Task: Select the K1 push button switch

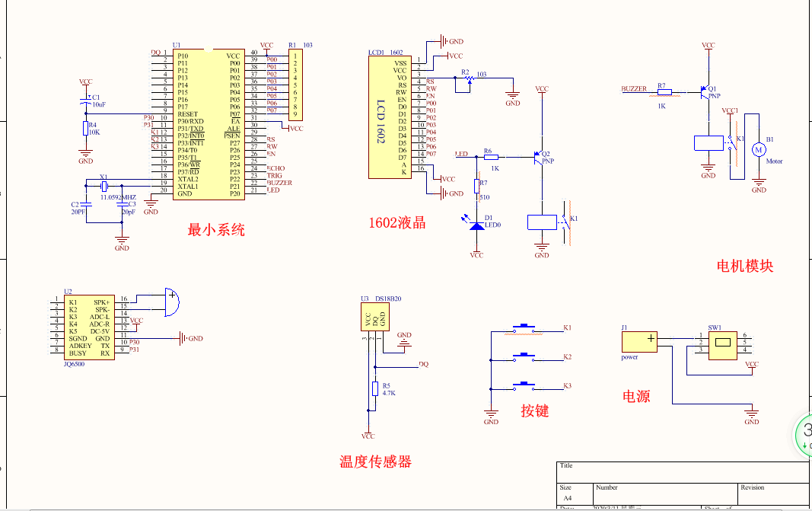Action: click(x=522, y=328)
